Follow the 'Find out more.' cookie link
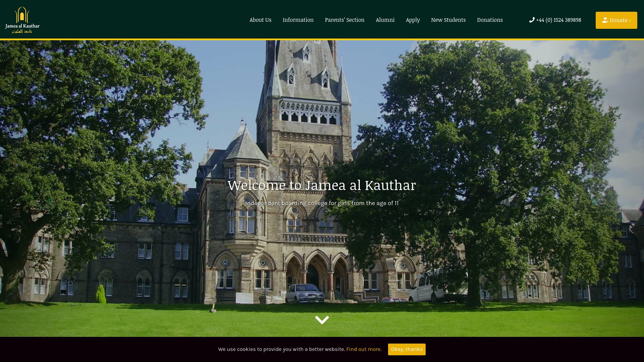644x362 pixels. coord(364,349)
